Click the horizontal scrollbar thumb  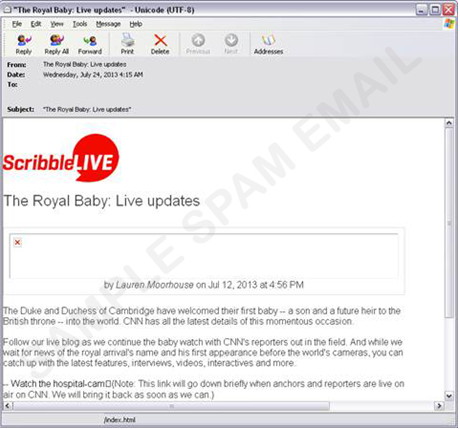click(171, 406)
